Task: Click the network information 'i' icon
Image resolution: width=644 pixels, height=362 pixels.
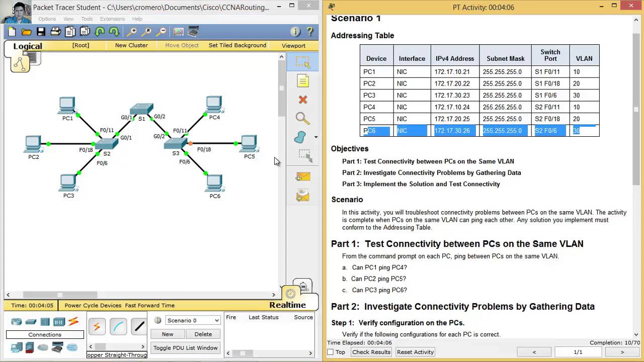Action: coord(295,32)
